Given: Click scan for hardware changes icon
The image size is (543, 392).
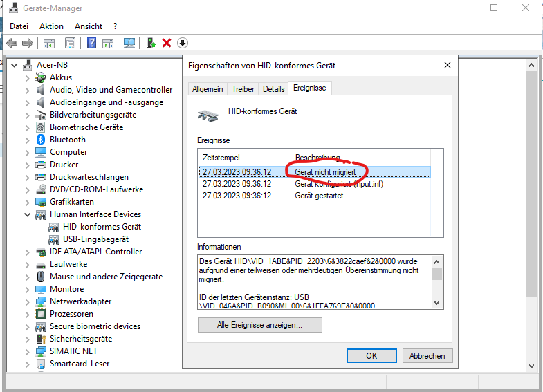Looking at the screenshot, I should tap(129, 43).
